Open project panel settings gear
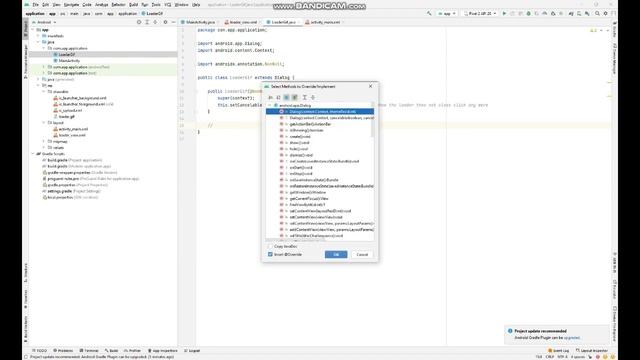Viewport: 640px width, 360px height. point(165,22)
